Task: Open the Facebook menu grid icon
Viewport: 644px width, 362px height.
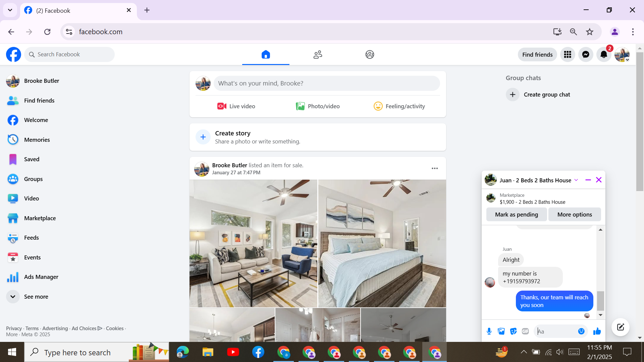Action: click(x=568, y=55)
